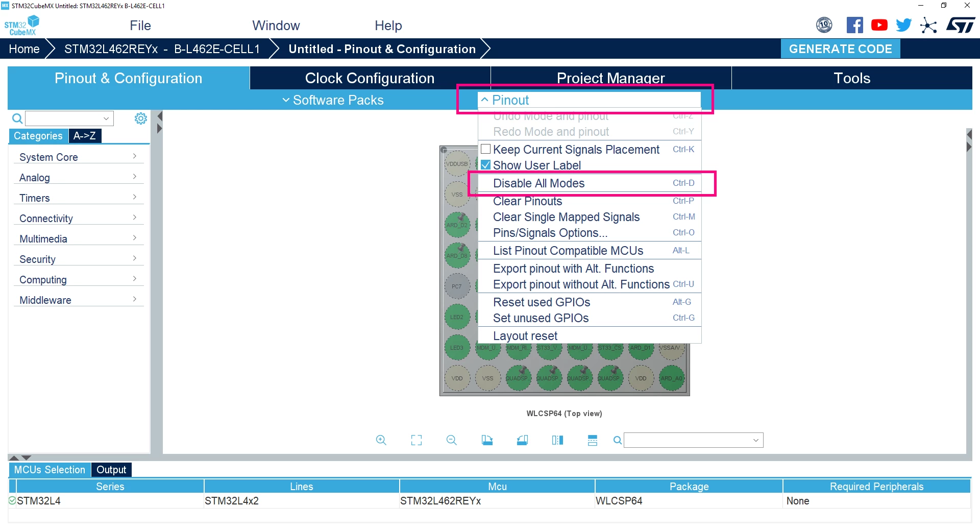
Task: Switch to the Tools tab
Action: pos(852,78)
